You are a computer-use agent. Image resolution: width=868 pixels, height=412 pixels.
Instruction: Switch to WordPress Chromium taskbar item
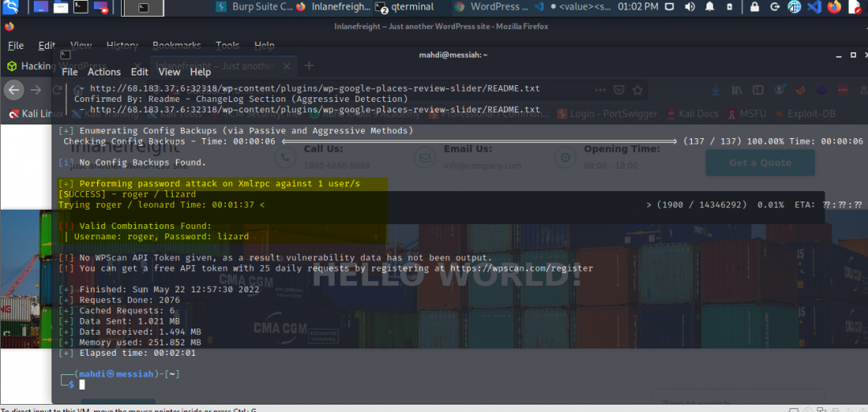pos(491,7)
